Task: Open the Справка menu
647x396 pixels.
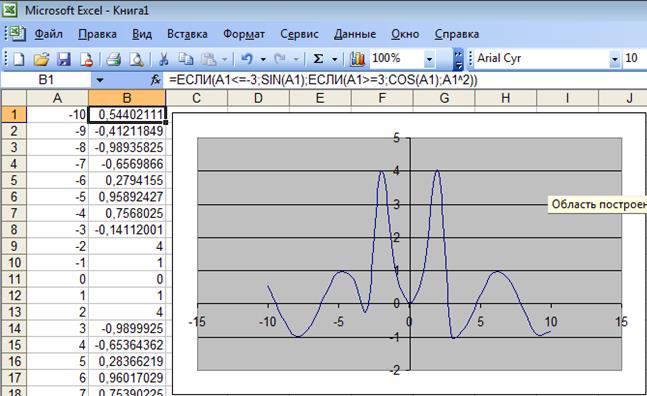Action: (456, 34)
